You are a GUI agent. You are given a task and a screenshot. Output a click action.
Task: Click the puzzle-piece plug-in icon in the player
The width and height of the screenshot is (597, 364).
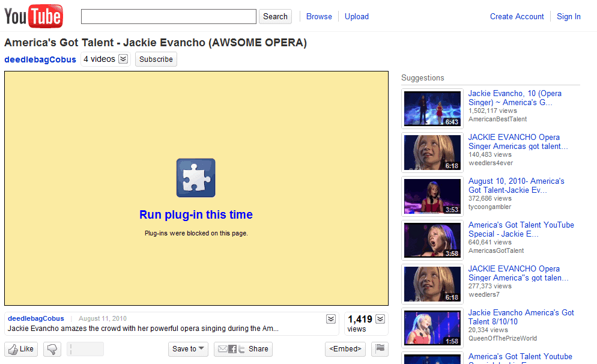[x=196, y=178]
